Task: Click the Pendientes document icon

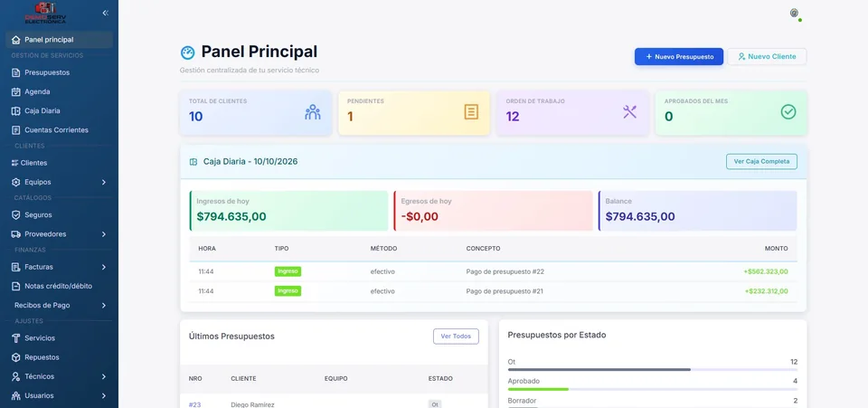Action: coord(471,112)
